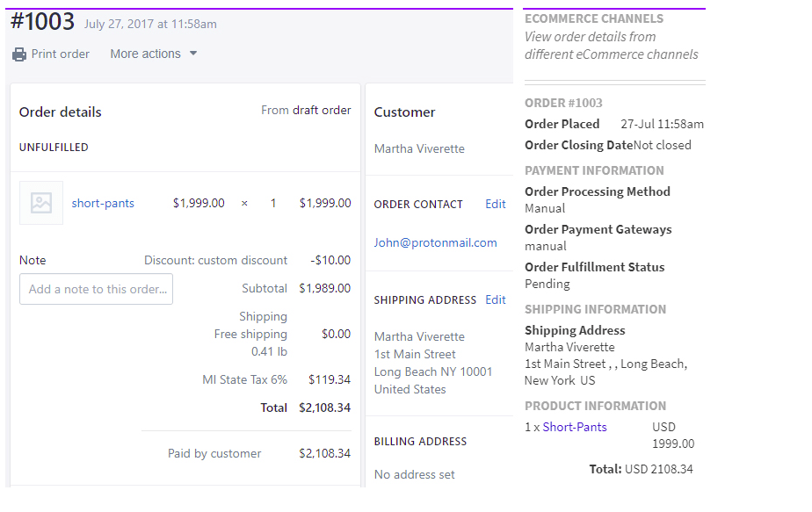Click Edit next to Order Contact
Image resolution: width=812 pixels, height=512 pixels.
pyautogui.click(x=495, y=204)
